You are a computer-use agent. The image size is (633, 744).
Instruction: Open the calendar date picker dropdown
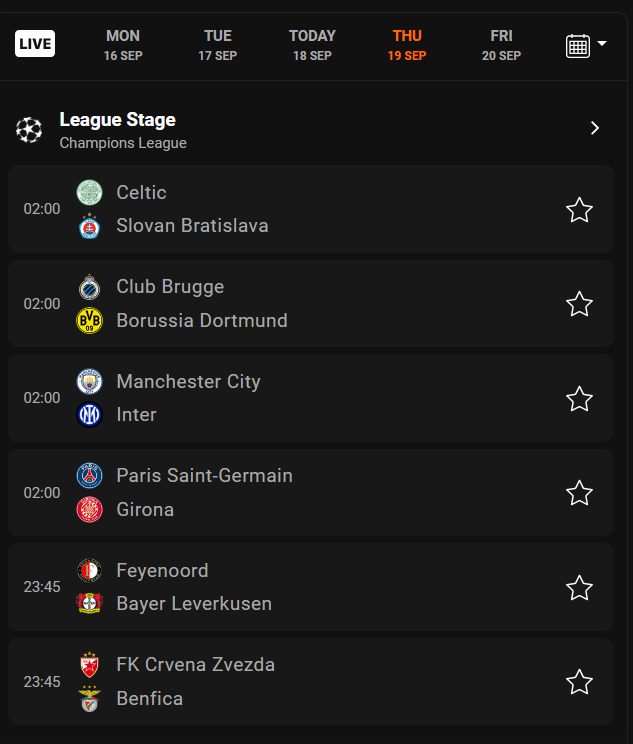586,45
